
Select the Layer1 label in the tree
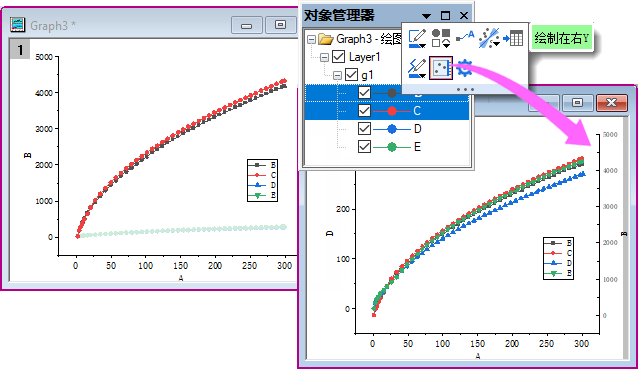[x=364, y=57]
